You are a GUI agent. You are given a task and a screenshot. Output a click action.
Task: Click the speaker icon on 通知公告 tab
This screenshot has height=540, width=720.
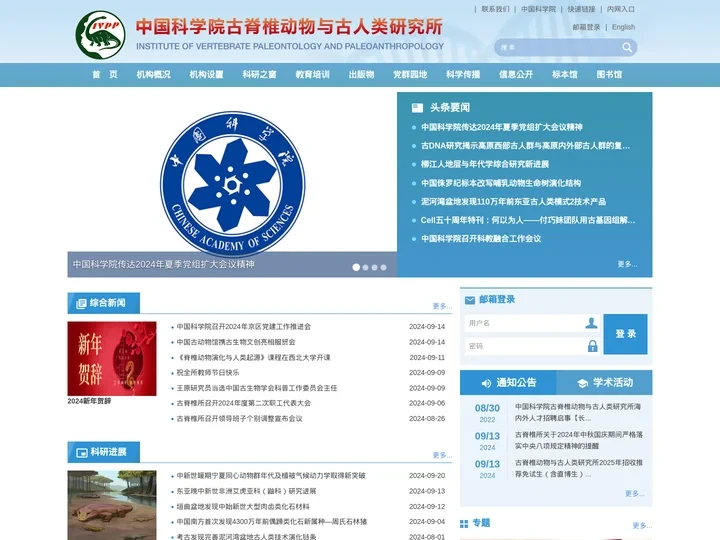click(x=486, y=383)
